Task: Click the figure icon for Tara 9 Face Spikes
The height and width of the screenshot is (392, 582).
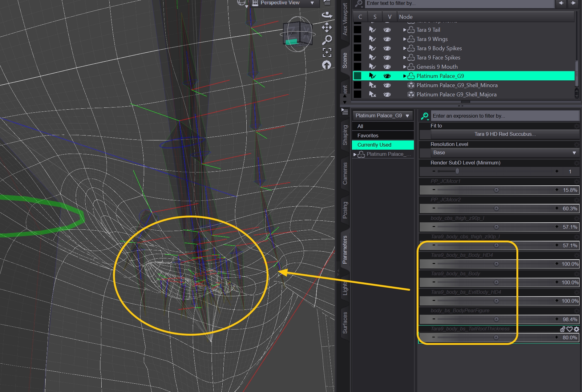Action: tap(411, 58)
